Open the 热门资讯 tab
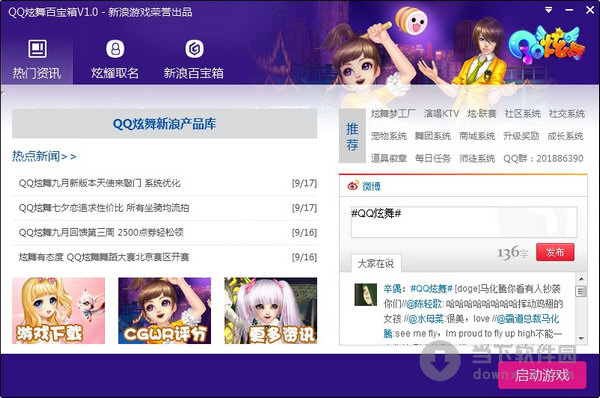Screen dimensions: 600x398 coord(37,60)
